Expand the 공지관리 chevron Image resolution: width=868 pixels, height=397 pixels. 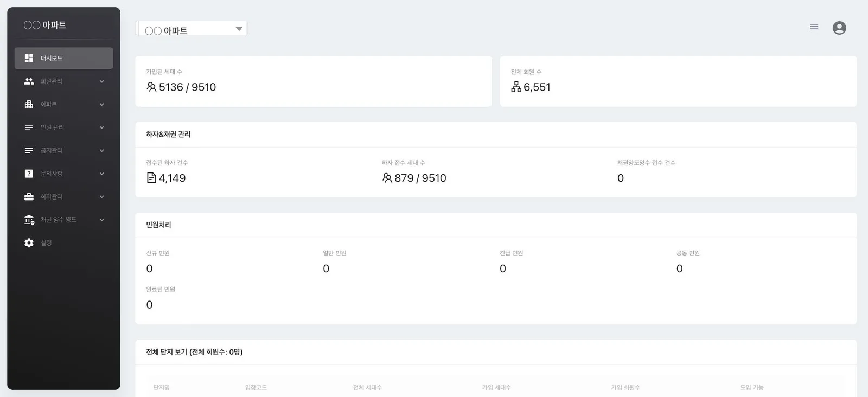101,151
